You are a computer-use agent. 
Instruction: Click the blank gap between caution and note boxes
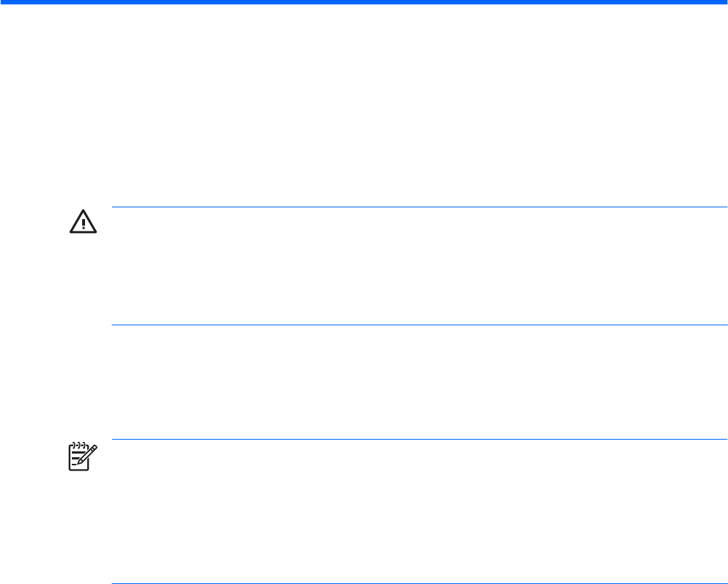coord(418,382)
